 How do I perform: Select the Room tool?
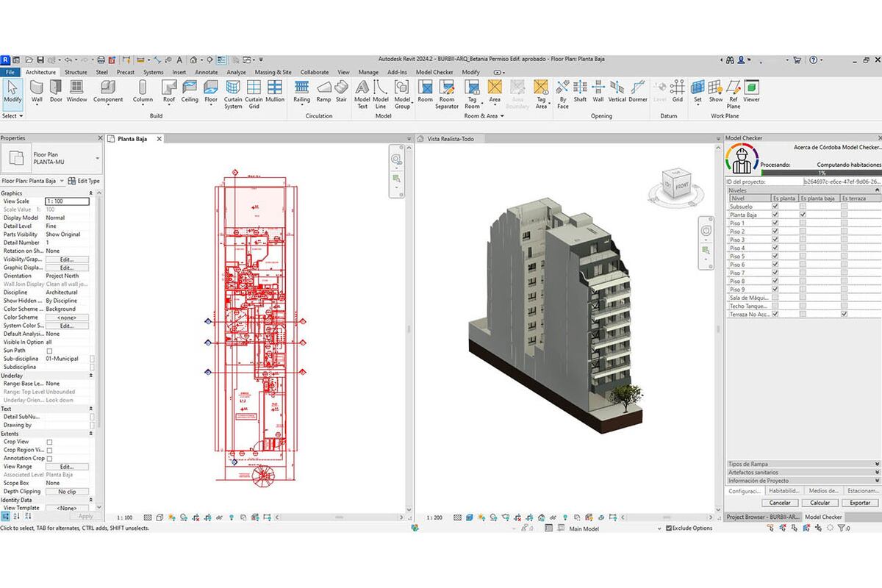(x=426, y=90)
